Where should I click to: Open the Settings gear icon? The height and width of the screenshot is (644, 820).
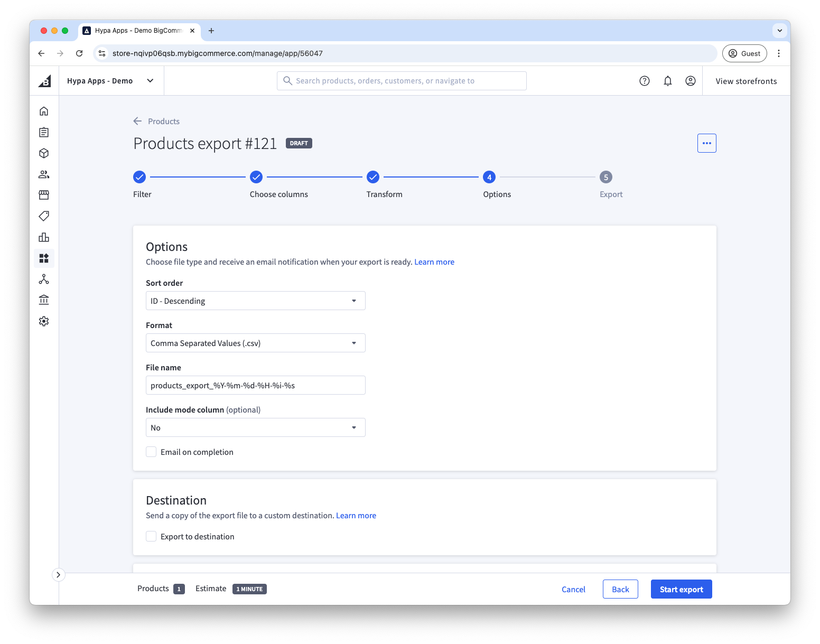(44, 321)
